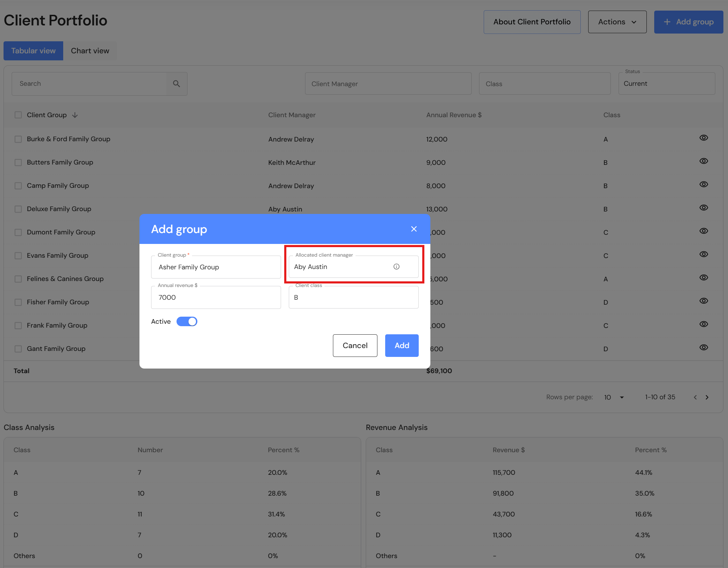Click the info icon in Allocated client manager
728x568 pixels.
click(396, 267)
